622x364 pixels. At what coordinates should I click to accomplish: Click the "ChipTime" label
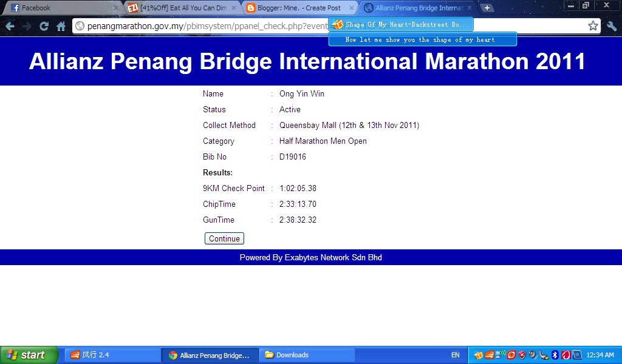219,204
